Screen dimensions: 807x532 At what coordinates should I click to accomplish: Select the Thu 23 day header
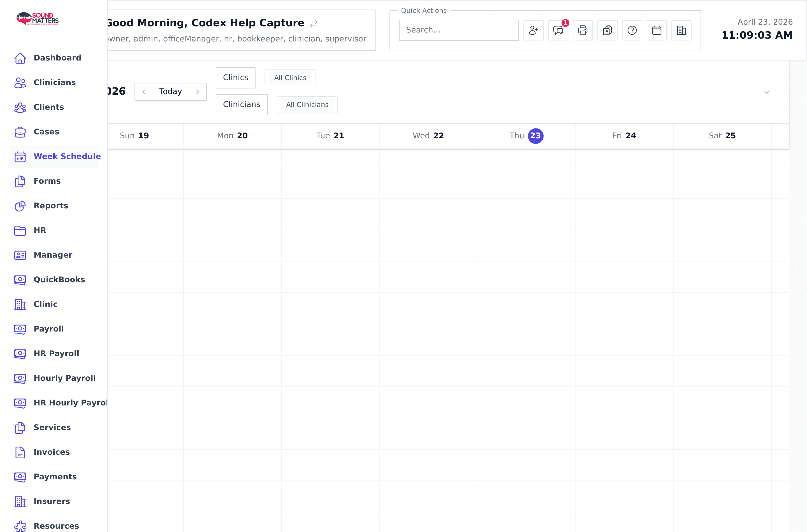point(526,136)
